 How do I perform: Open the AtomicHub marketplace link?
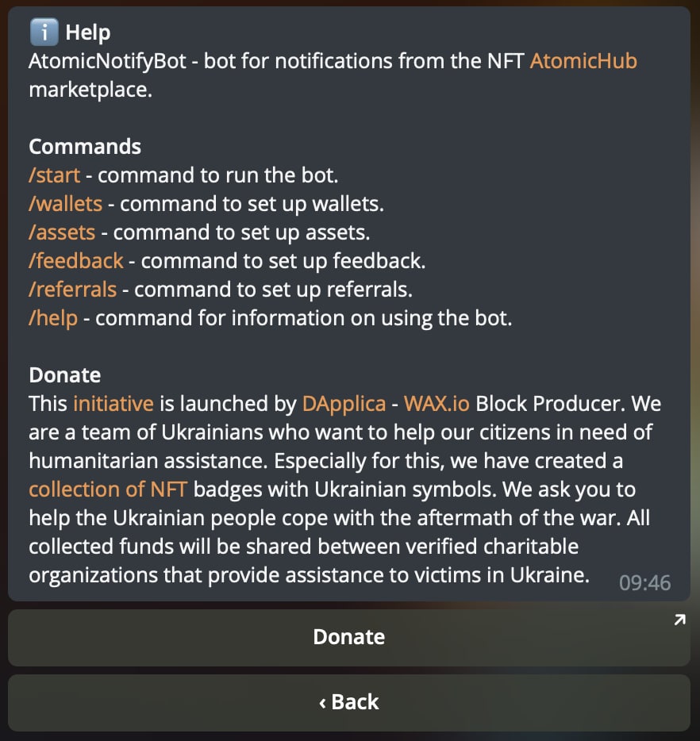click(x=583, y=61)
